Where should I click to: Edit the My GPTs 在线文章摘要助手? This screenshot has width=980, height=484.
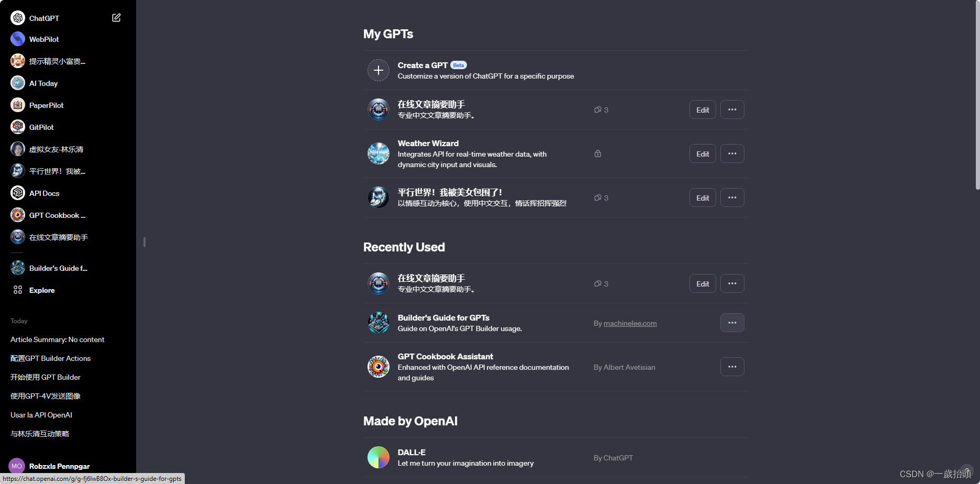703,109
